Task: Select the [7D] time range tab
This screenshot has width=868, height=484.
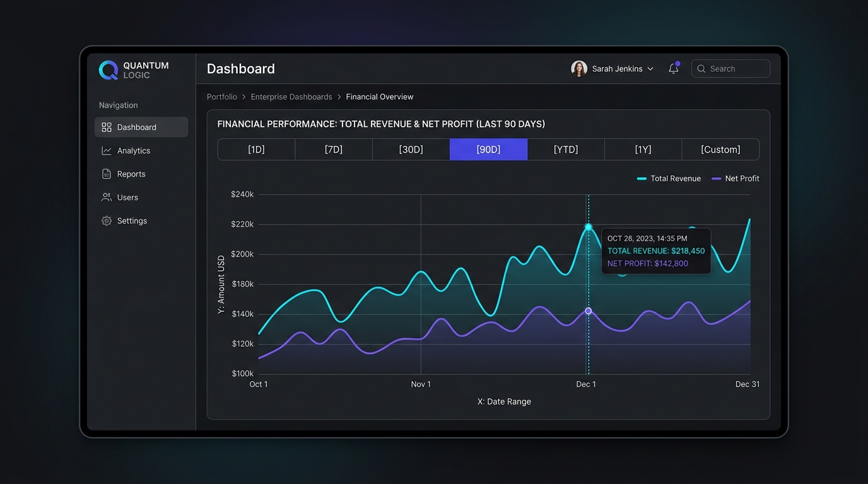Action: [334, 149]
